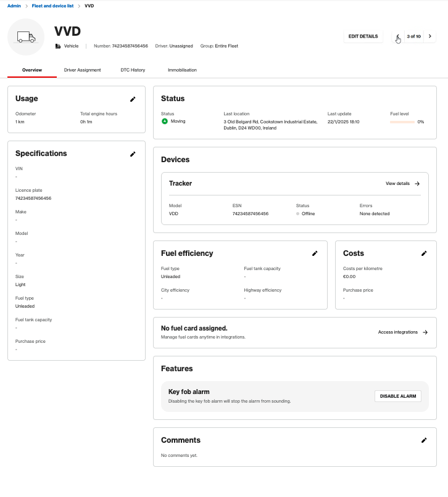Image resolution: width=448 pixels, height=497 pixels.
Task: Open the DTC History tab
Action: 133,70
